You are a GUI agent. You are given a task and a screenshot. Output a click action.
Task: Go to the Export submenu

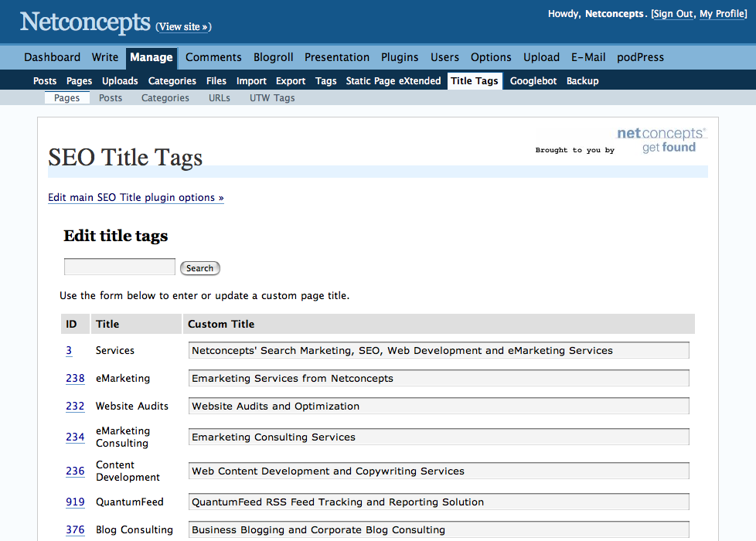point(291,81)
